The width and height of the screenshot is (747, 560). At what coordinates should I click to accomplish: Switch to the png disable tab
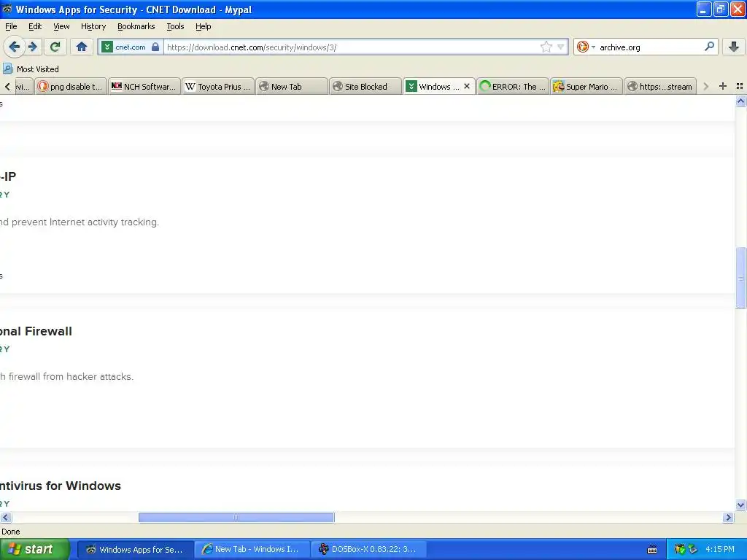(71, 86)
